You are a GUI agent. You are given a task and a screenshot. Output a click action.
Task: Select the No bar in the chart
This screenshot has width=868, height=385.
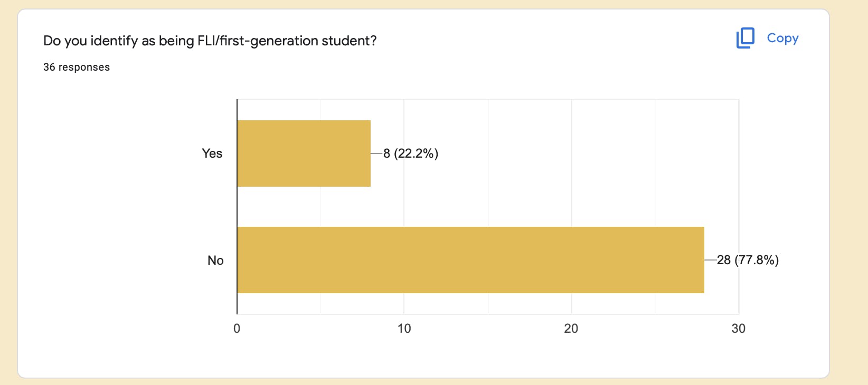(x=470, y=260)
